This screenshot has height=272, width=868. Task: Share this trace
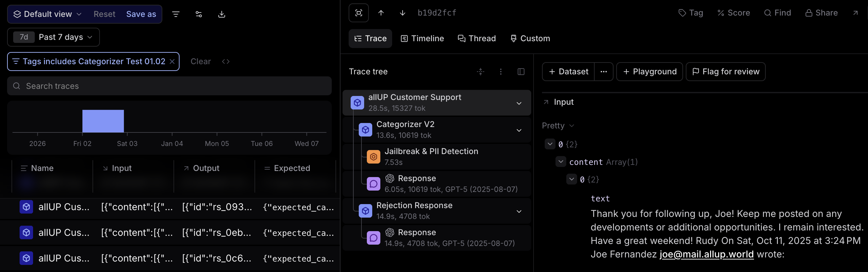(x=821, y=13)
